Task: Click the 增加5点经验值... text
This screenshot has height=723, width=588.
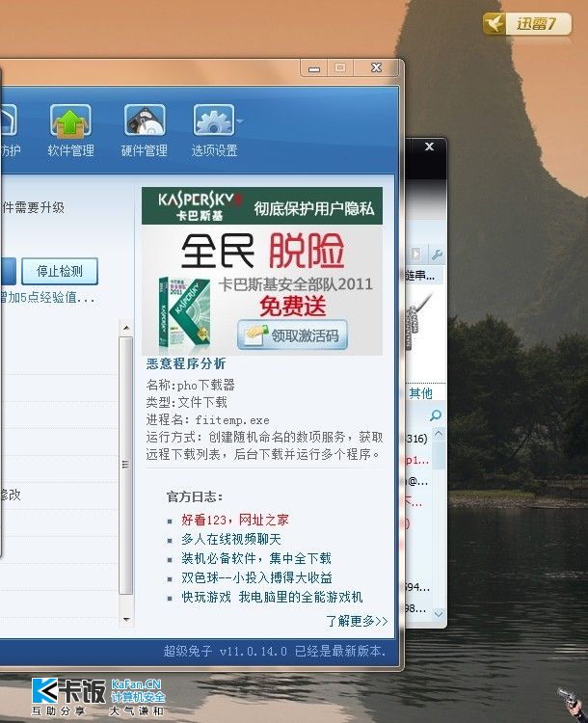Action: point(47,298)
